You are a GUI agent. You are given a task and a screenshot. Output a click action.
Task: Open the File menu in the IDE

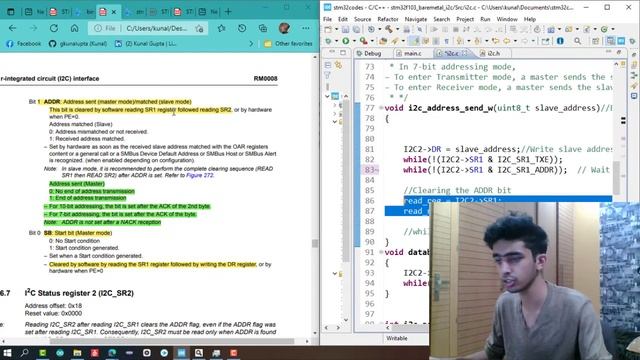pyautogui.click(x=327, y=19)
